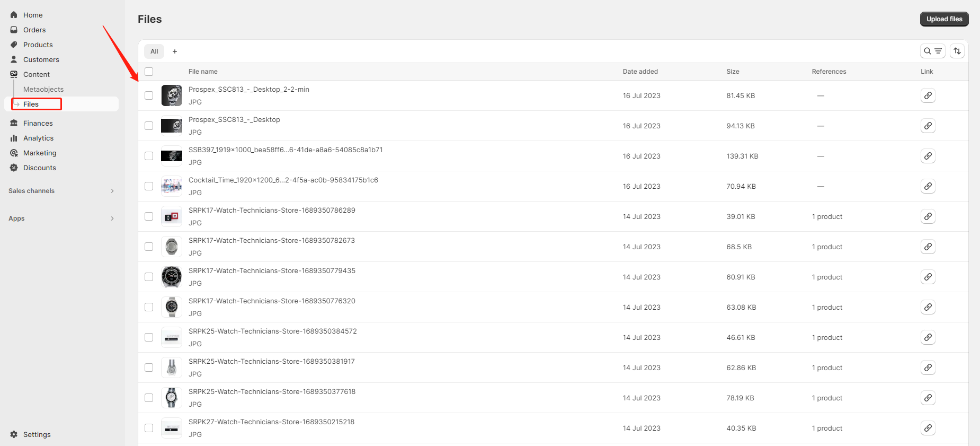The image size is (980, 446).
Task: Open Metaobjects under Content
Action: [43, 89]
